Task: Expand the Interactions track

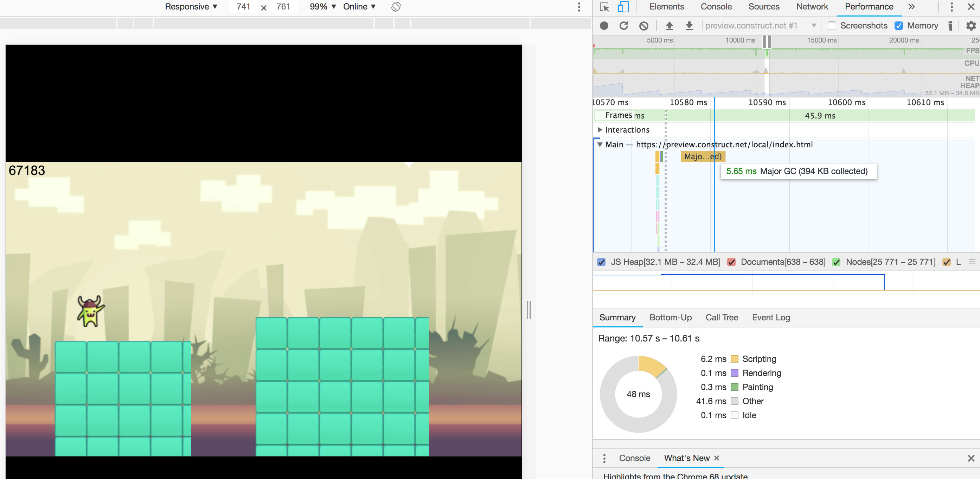Action: [600, 130]
